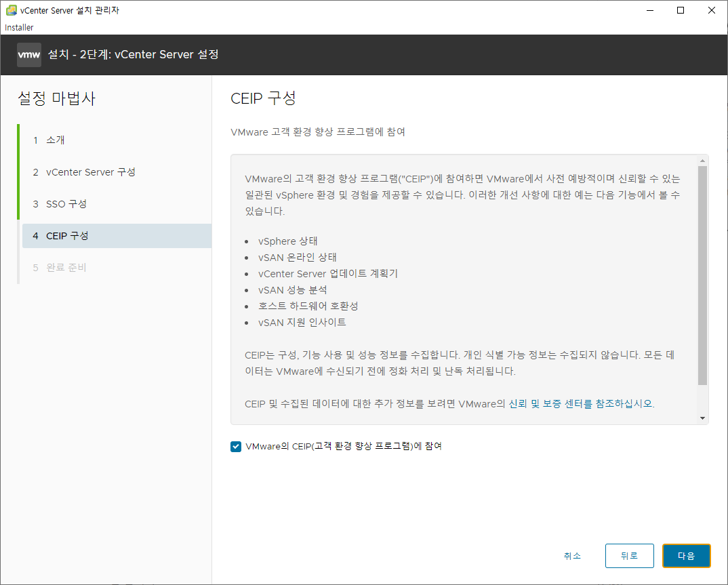
Task: Click 'vCenter Server 업데이트 계획기' list item
Action: tap(328, 274)
